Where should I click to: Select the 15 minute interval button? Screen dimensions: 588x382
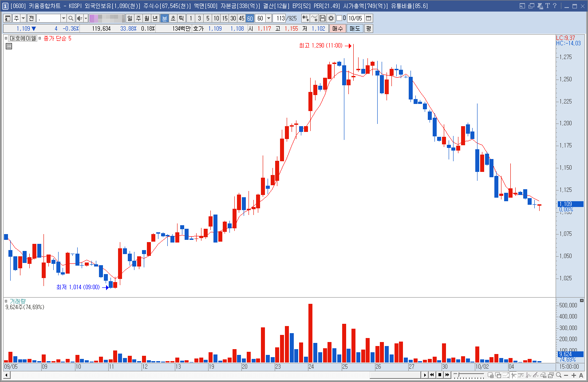point(225,18)
